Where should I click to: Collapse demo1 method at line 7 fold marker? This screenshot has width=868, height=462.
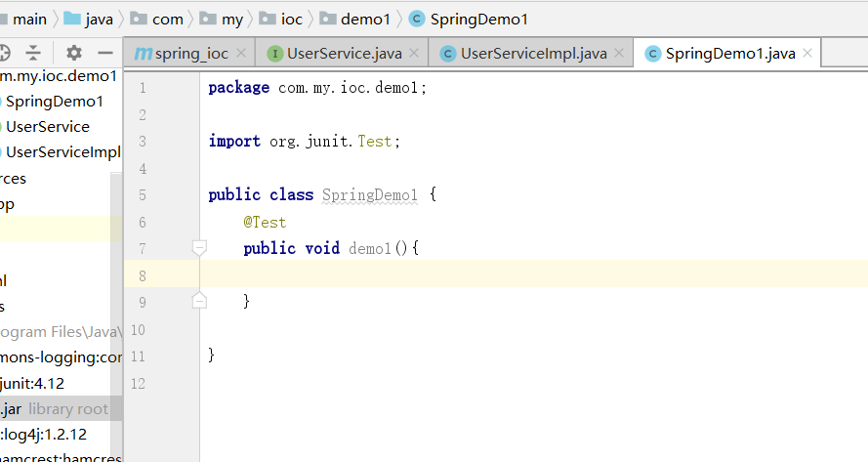199,248
